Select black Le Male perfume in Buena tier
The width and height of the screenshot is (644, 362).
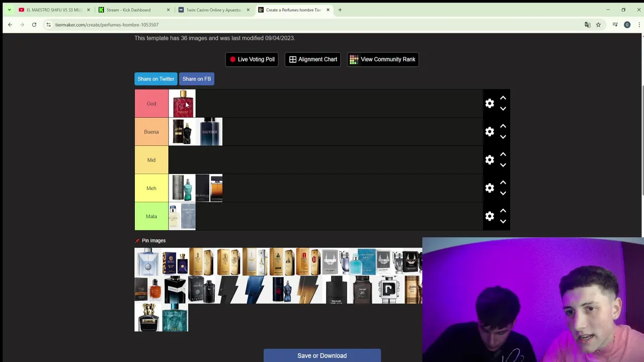(x=182, y=132)
